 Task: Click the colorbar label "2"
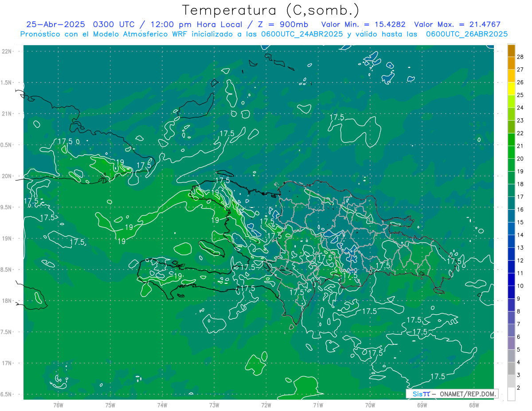(519, 388)
